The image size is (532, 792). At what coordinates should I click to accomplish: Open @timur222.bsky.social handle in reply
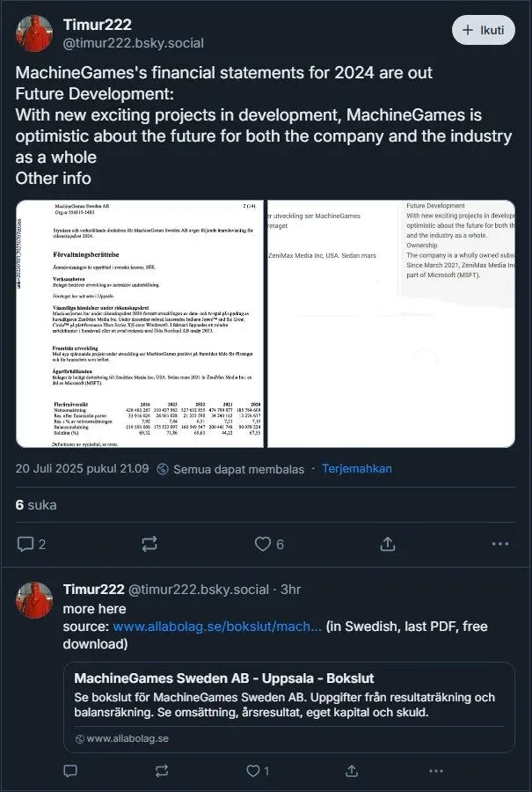pos(200,590)
